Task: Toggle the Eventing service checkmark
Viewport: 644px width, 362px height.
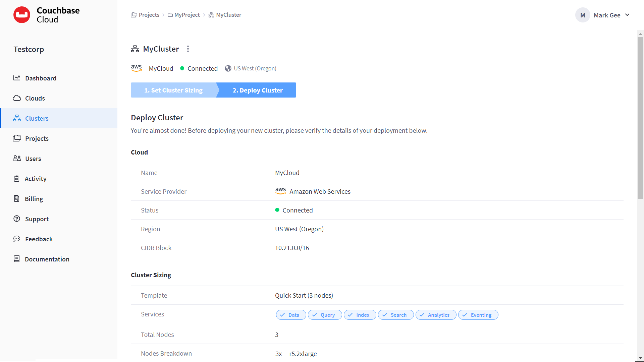Action: (x=478, y=315)
